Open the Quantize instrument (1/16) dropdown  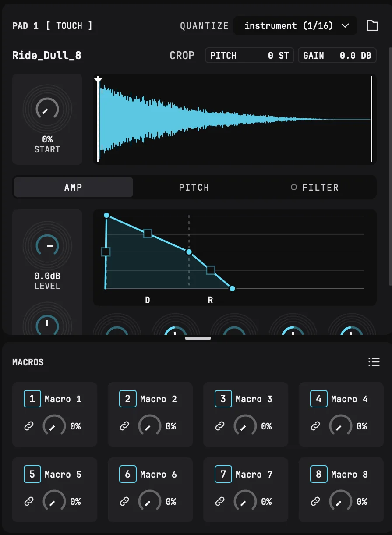coord(296,25)
